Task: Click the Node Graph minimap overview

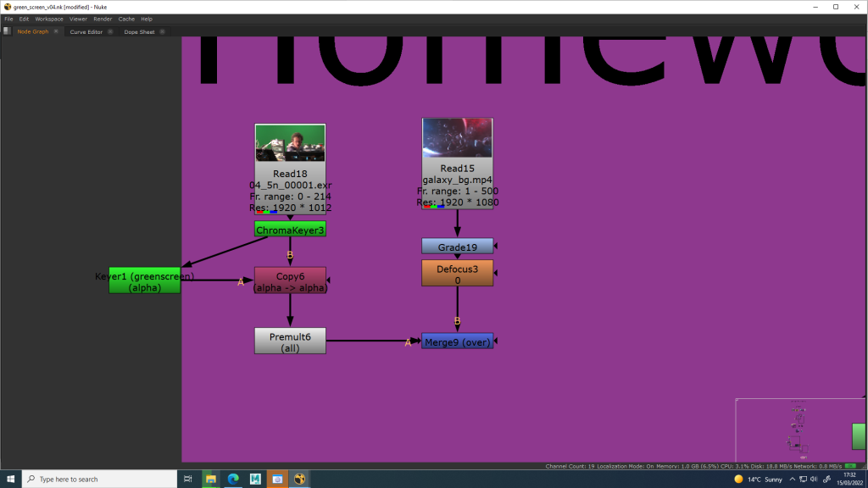Action: 800,430
